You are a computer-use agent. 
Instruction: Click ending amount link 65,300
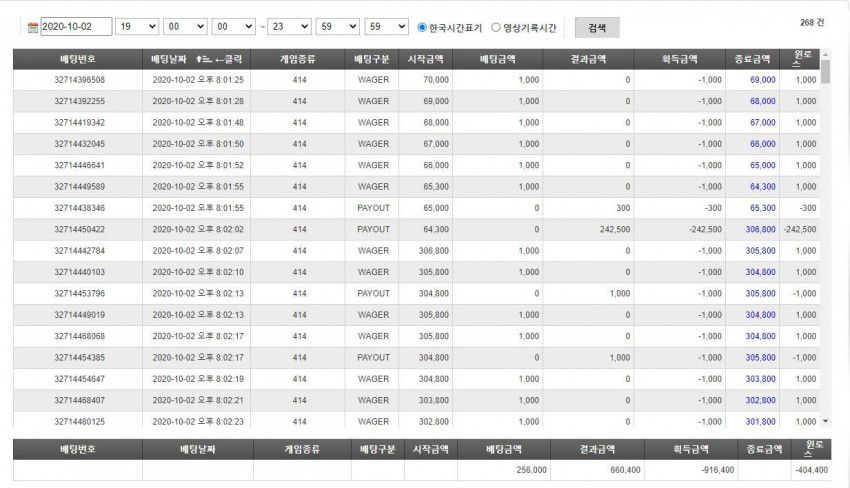(x=763, y=208)
